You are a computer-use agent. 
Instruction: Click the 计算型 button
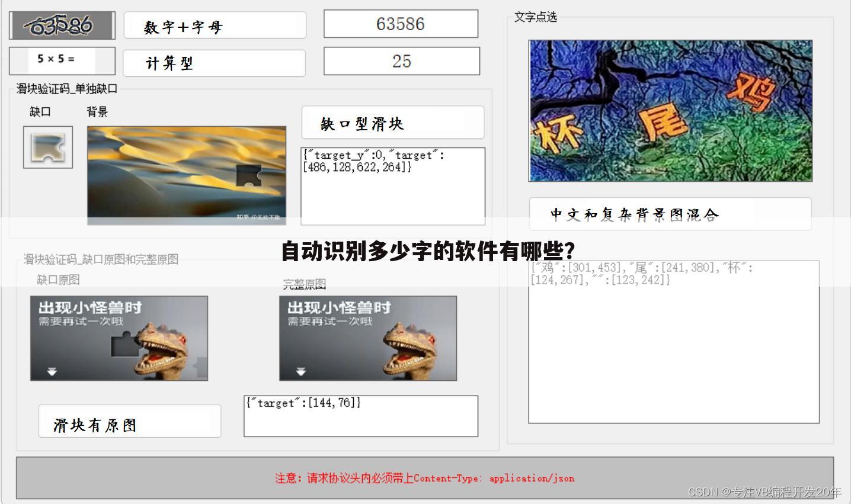(214, 63)
